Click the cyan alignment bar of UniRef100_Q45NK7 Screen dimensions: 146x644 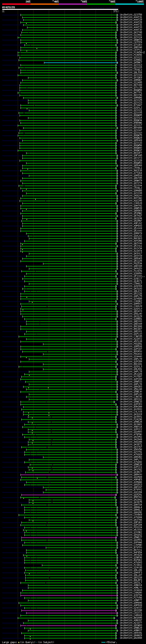(81, 63)
